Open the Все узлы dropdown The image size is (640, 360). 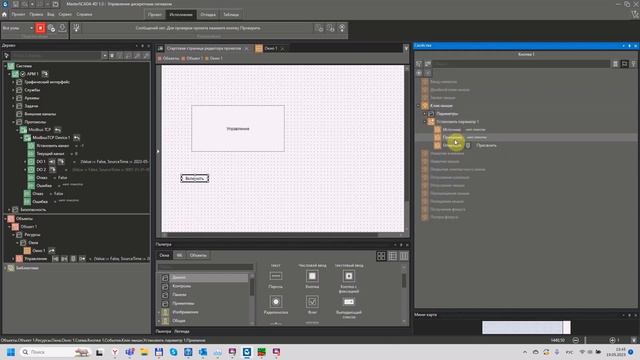tap(18, 28)
